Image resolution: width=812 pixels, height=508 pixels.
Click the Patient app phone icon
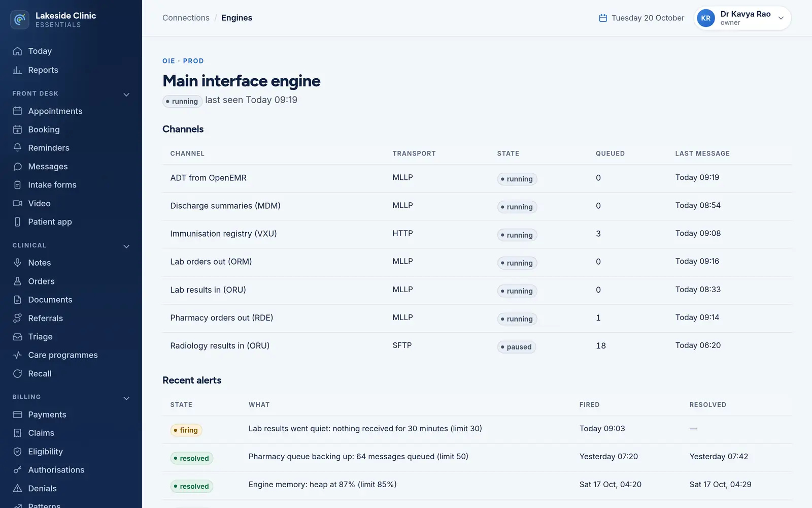(17, 222)
